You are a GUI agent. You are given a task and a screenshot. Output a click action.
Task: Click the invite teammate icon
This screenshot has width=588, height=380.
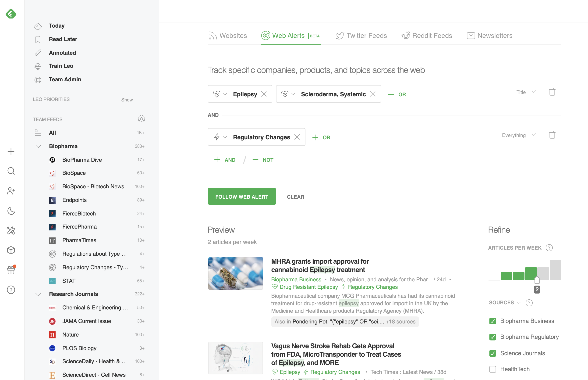[x=11, y=191]
